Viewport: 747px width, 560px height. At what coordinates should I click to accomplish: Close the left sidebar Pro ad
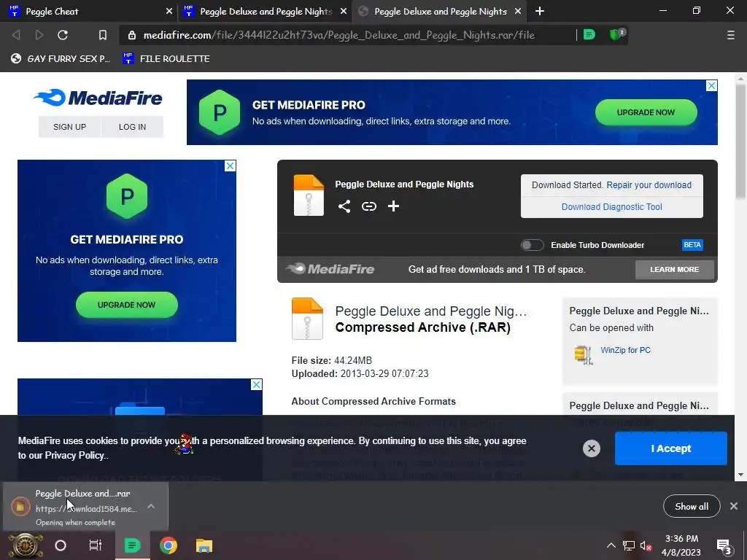[x=230, y=166]
